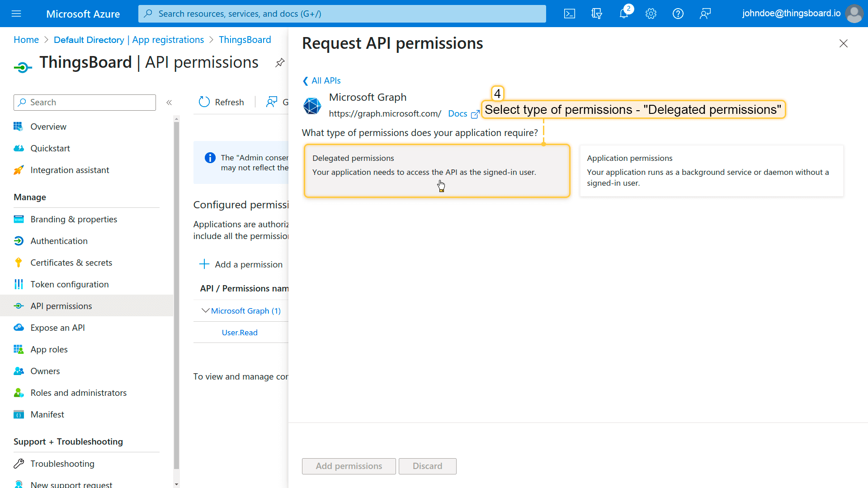Image resolution: width=868 pixels, height=488 pixels.
Task: Focus the top resource search box
Action: 342,14
